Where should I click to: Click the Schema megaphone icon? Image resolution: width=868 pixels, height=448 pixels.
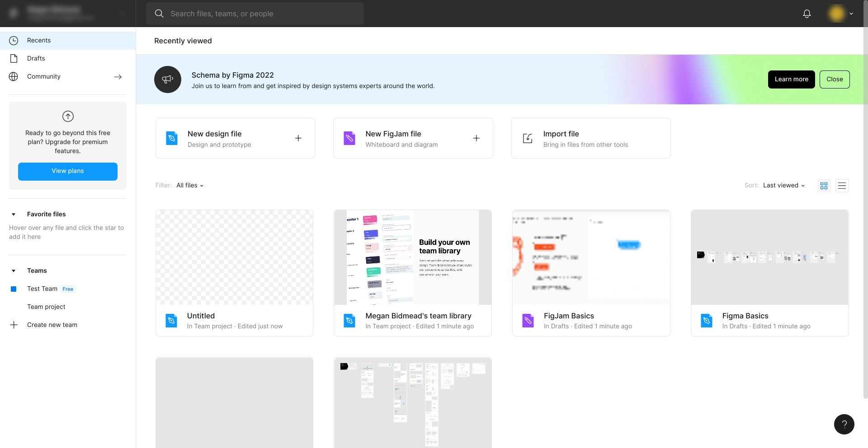point(168,79)
